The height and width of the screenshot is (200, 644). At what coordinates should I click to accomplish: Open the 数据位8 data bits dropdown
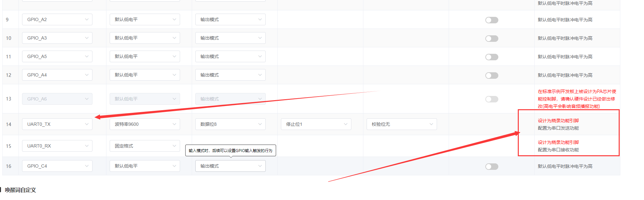click(x=230, y=124)
